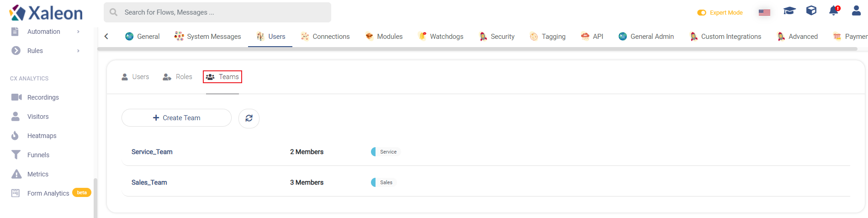Screen dimensions: 868x218
Task: Open the user profile icon
Action: (x=856, y=11)
